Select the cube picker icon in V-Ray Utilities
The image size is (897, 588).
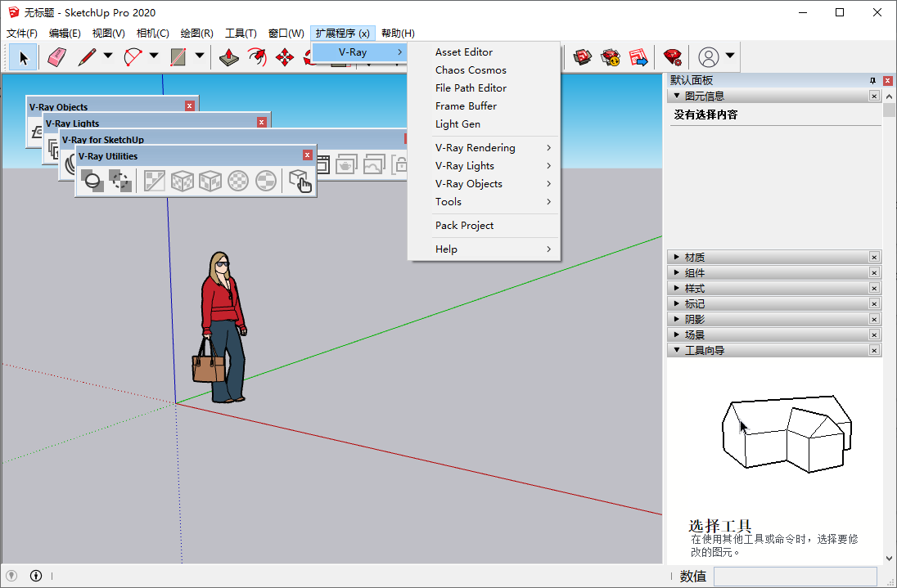click(x=301, y=182)
